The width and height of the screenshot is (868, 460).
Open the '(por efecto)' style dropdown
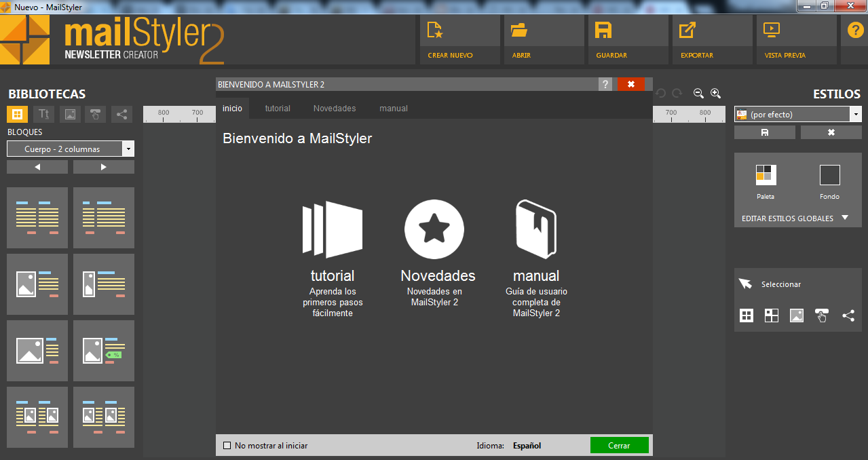[x=798, y=114]
